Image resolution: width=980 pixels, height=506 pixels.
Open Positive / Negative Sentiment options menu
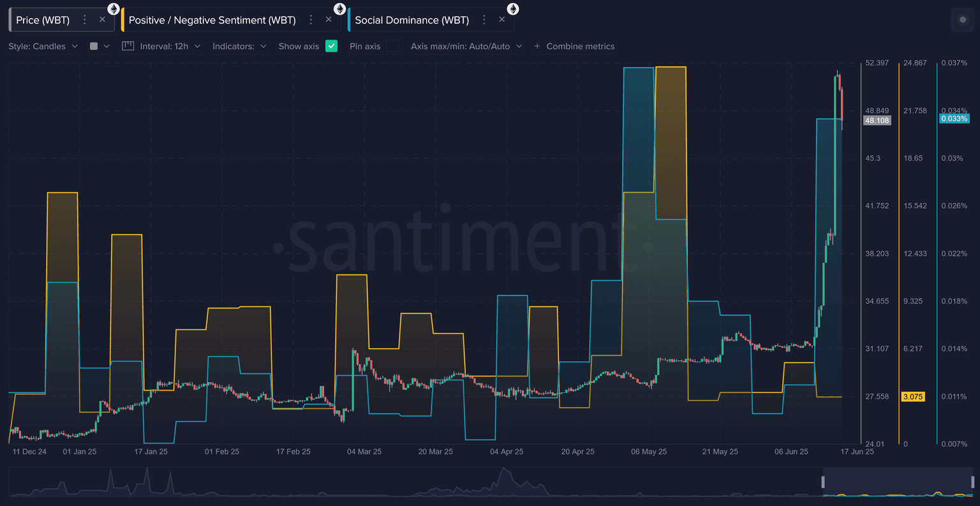pyautogui.click(x=311, y=20)
